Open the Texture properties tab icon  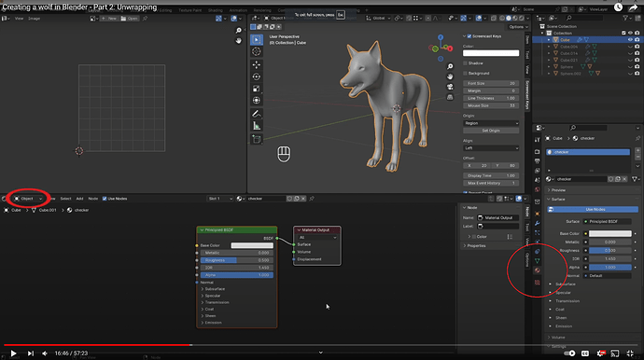tap(538, 283)
